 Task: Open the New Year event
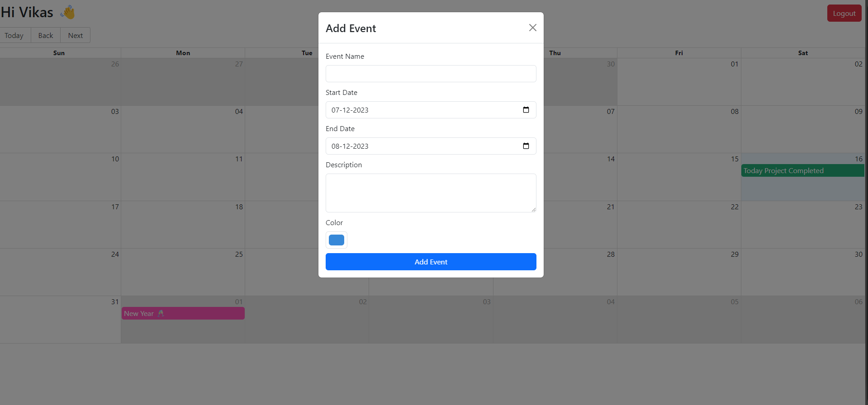(x=183, y=313)
